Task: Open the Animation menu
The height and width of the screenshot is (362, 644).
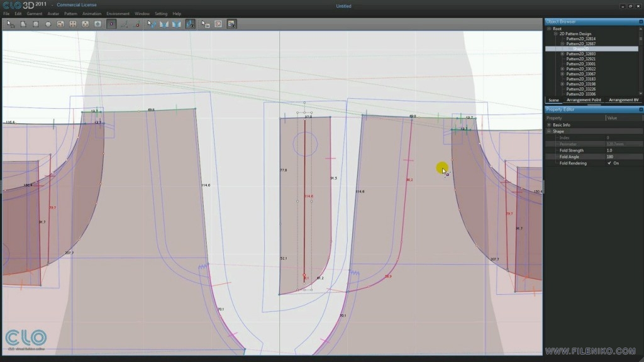Action: click(x=92, y=14)
